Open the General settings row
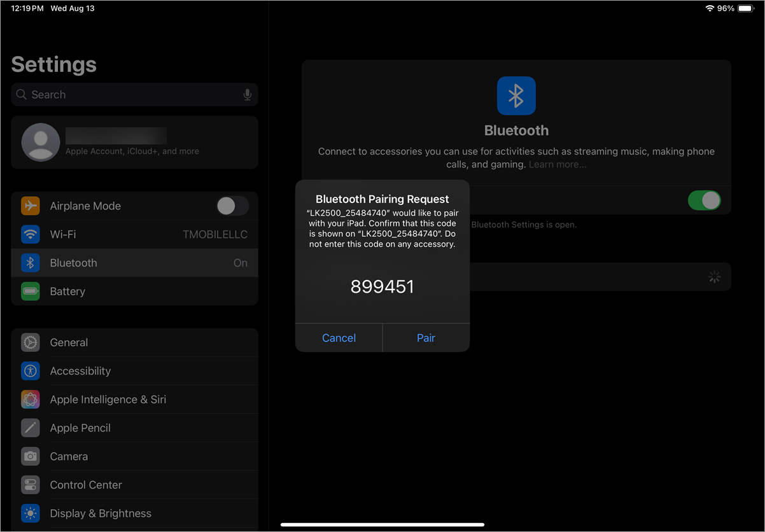This screenshot has height=532, width=765. click(x=134, y=342)
